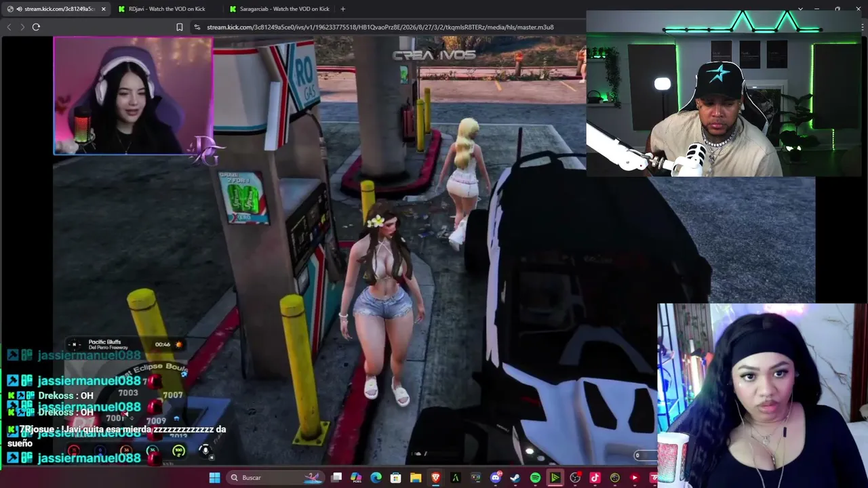
Task: Open the Windows Start menu
Action: 214,478
